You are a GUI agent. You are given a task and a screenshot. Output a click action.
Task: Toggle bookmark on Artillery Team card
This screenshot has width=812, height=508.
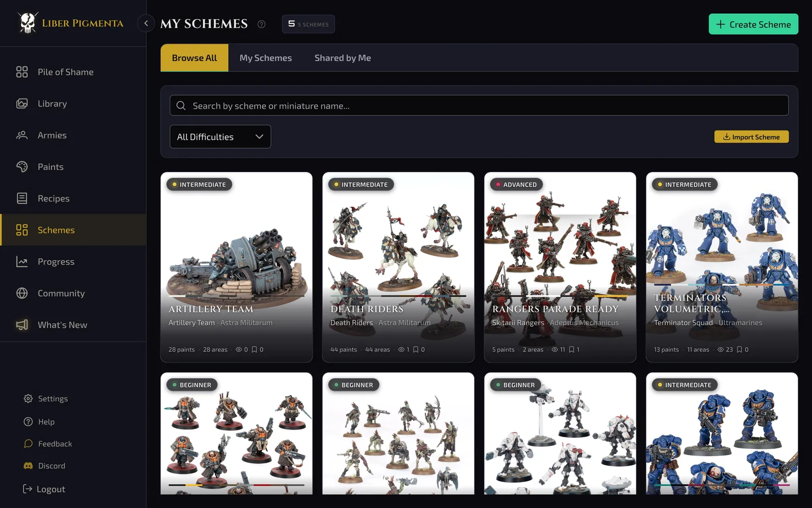[x=254, y=350]
